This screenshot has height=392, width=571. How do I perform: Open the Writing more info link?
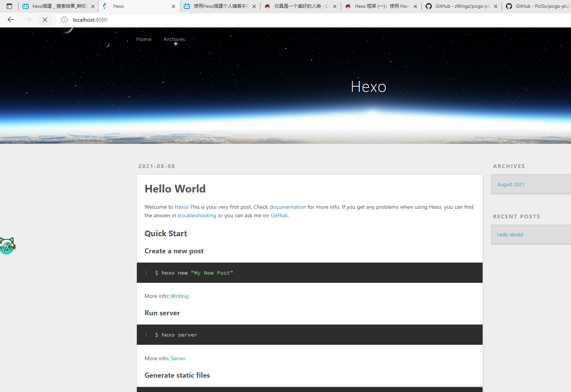tap(179, 296)
